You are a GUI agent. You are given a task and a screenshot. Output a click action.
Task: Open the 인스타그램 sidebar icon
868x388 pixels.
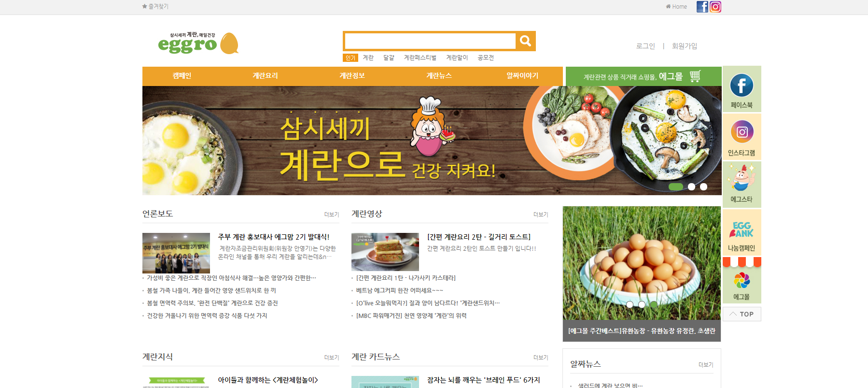coord(742,137)
